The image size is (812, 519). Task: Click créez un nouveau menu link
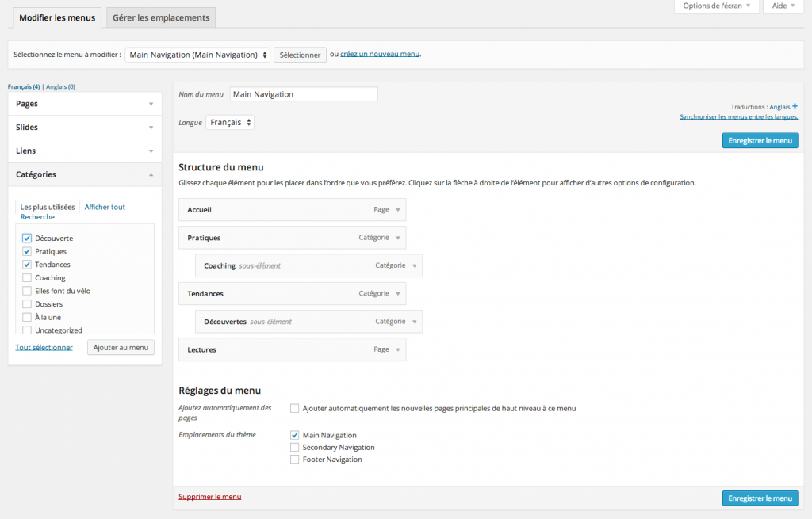click(x=380, y=54)
